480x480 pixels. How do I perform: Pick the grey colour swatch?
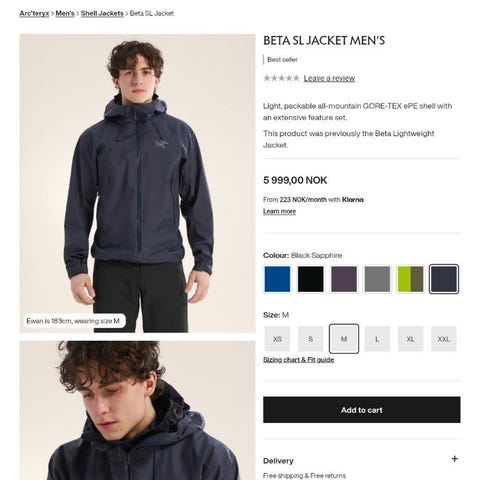[377, 279]
